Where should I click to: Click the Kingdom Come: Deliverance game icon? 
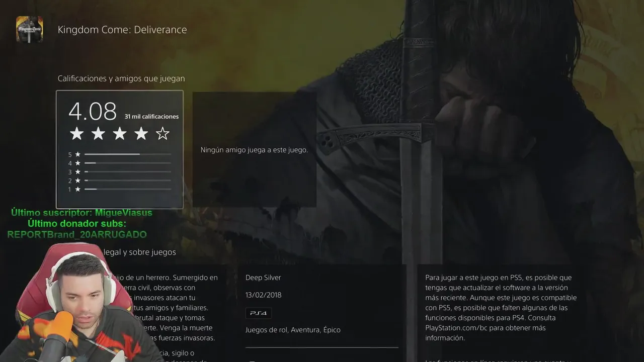pyautogui.click(x=30, y=30)
